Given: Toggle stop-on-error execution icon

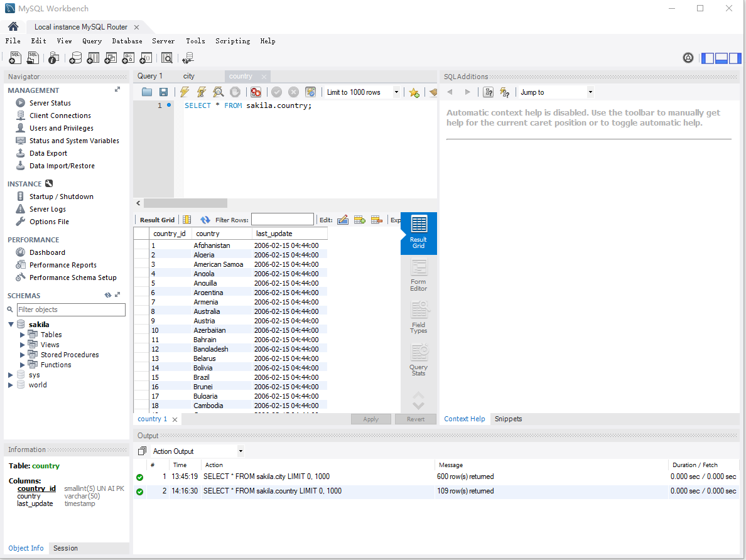Looking at the screenshot, I should tap(256, 92).
